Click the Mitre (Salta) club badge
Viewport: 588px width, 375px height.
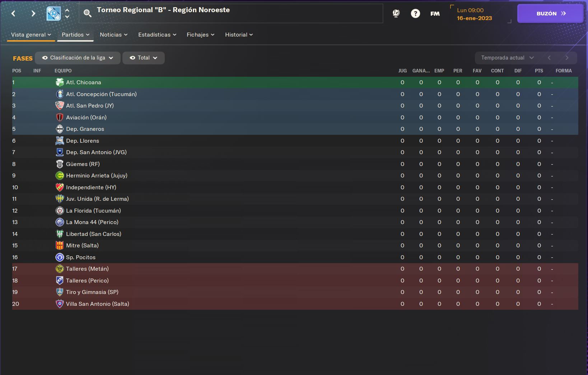60,246
